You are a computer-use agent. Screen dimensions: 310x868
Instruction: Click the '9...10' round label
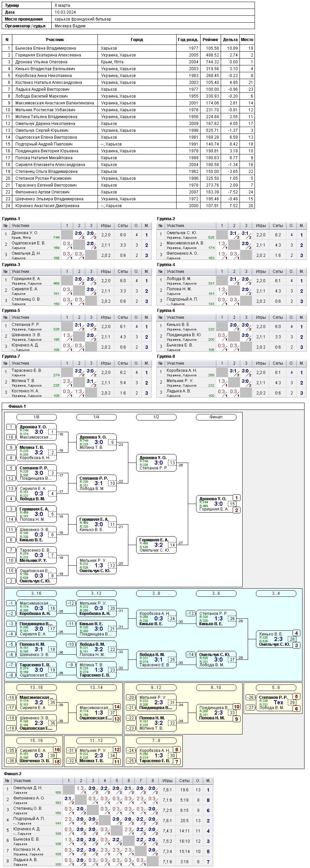tap(216, 688)
